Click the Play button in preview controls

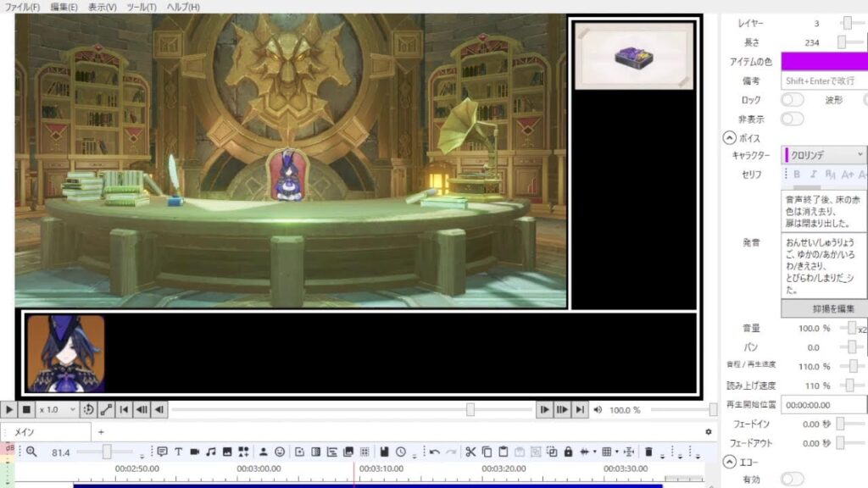[8, 410]
